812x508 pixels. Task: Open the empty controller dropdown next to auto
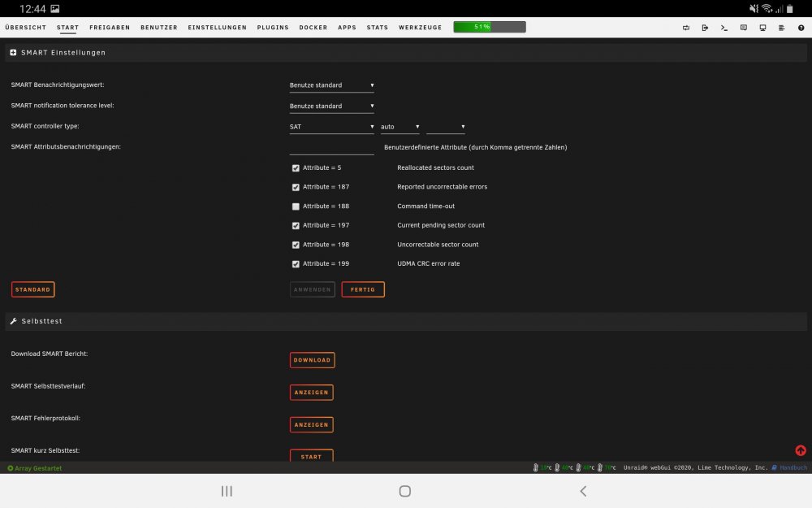pyautogui.click(x=445, y=127)
